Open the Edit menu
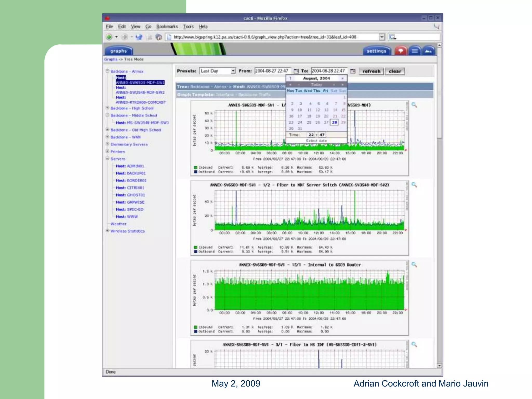The image size is (532, 399). coord(122,26)
